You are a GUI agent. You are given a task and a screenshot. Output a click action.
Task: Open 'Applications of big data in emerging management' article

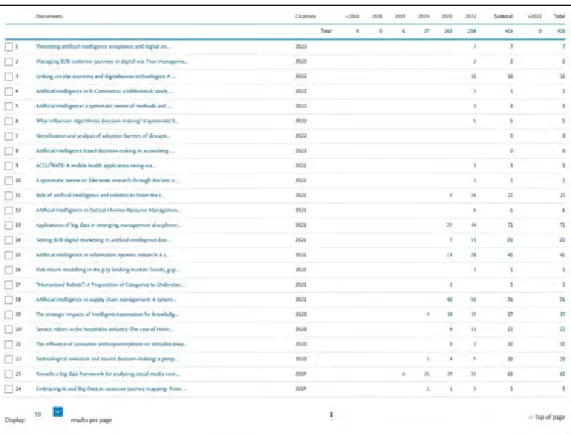pos(108,225)
